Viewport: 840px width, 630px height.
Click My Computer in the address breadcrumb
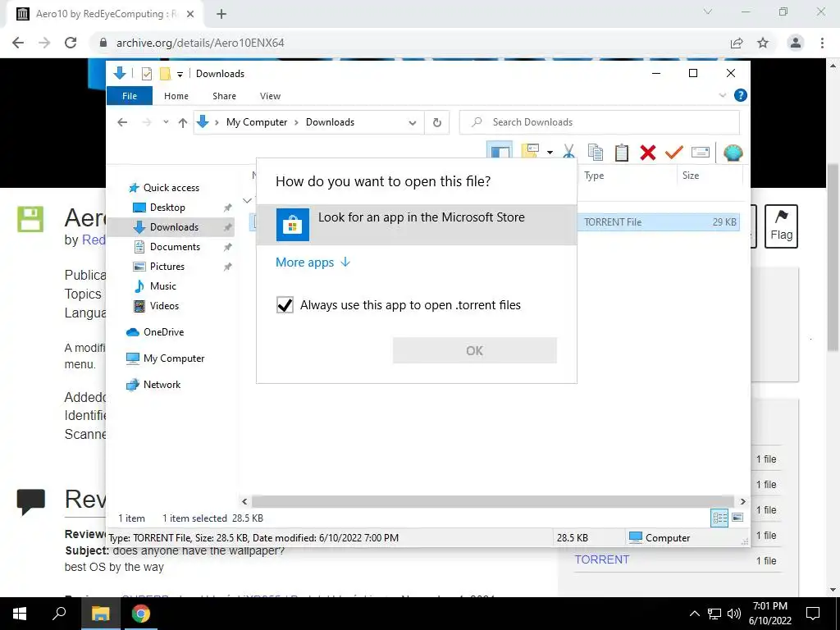(257, 122)
